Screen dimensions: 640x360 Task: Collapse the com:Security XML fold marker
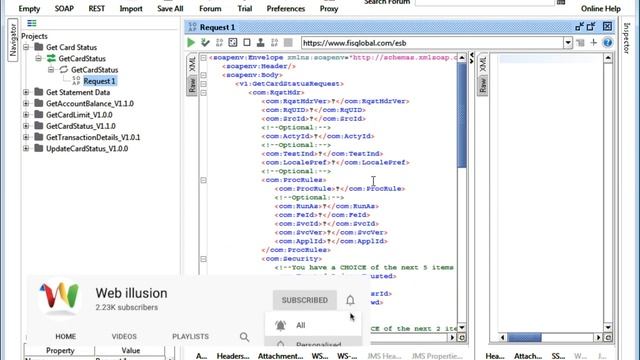pyautogui.click(x=203, y=259)
